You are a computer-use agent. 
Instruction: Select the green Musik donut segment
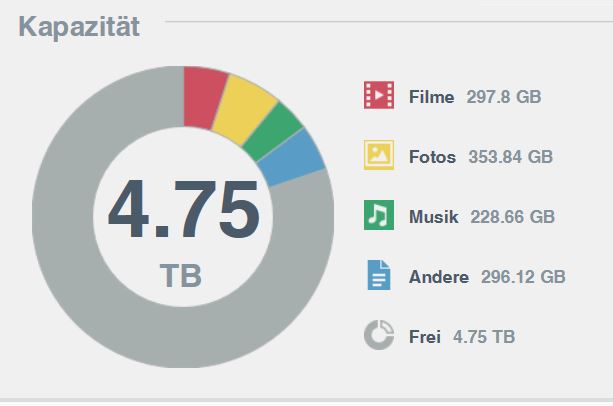(272, 132)
